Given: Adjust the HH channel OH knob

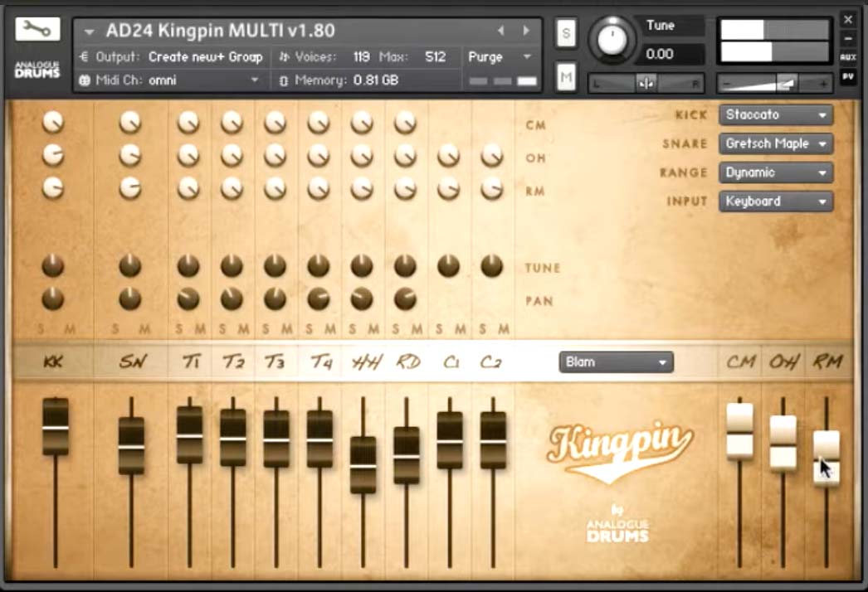Looking at the screenshot, I should (362, 156).
